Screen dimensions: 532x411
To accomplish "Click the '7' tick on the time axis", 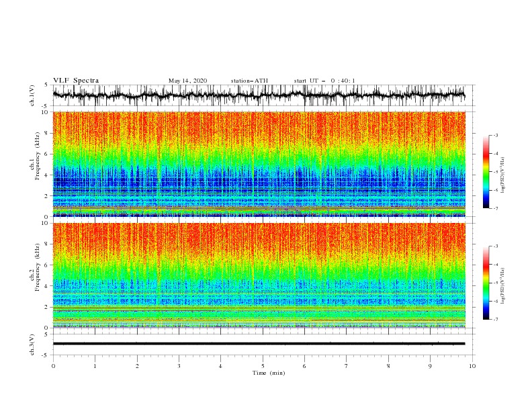I will pos(347,366).
